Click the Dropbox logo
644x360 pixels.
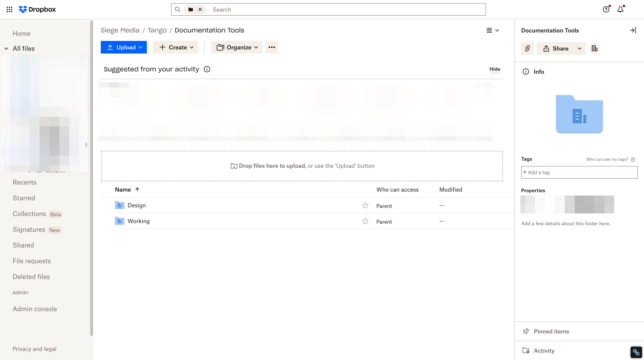(x=37, y=9)
